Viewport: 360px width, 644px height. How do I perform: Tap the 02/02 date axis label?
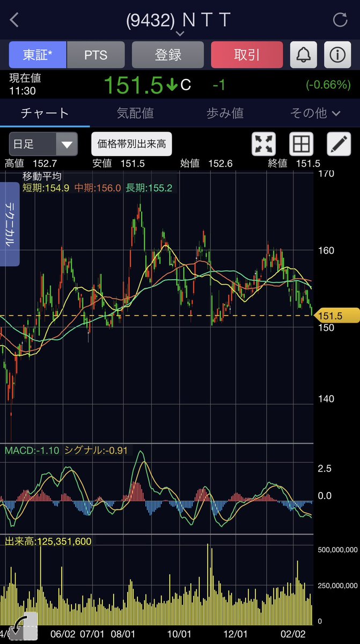pos(293,634)
